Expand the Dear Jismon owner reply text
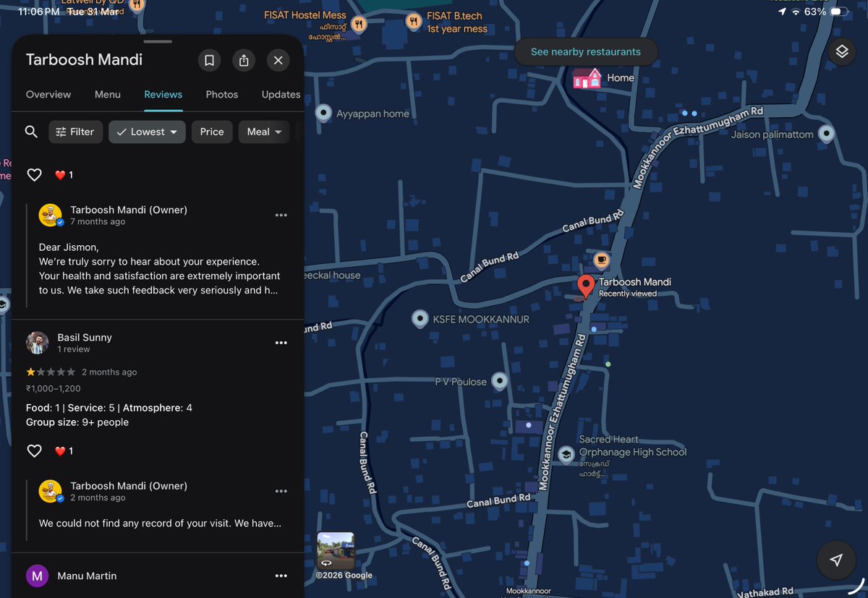 click(x=159, y=268)
